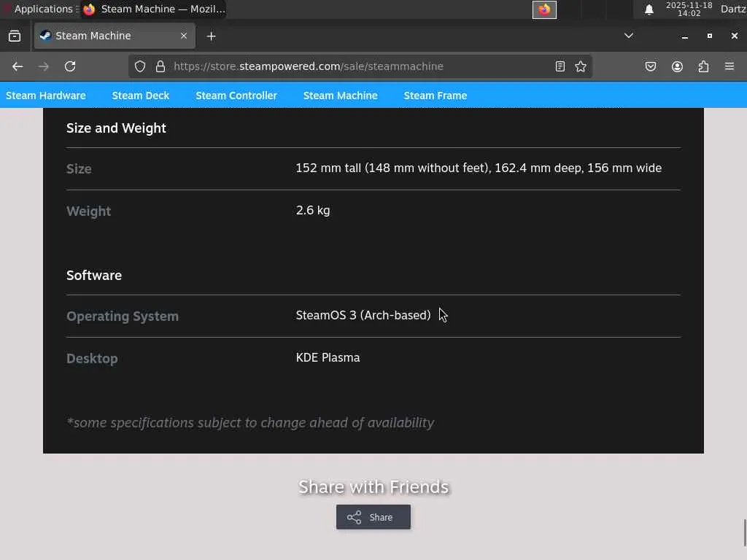Screen dimensions: 747x560
Task: Bookmark this page with the star icon
Action: pyautogui.click(x=580, y=66)
